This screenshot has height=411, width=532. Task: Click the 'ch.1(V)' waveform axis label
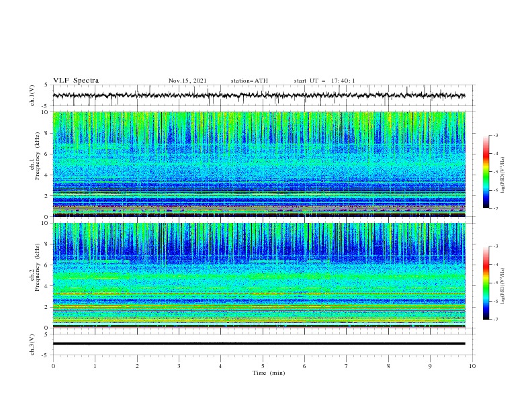[32, 95]
